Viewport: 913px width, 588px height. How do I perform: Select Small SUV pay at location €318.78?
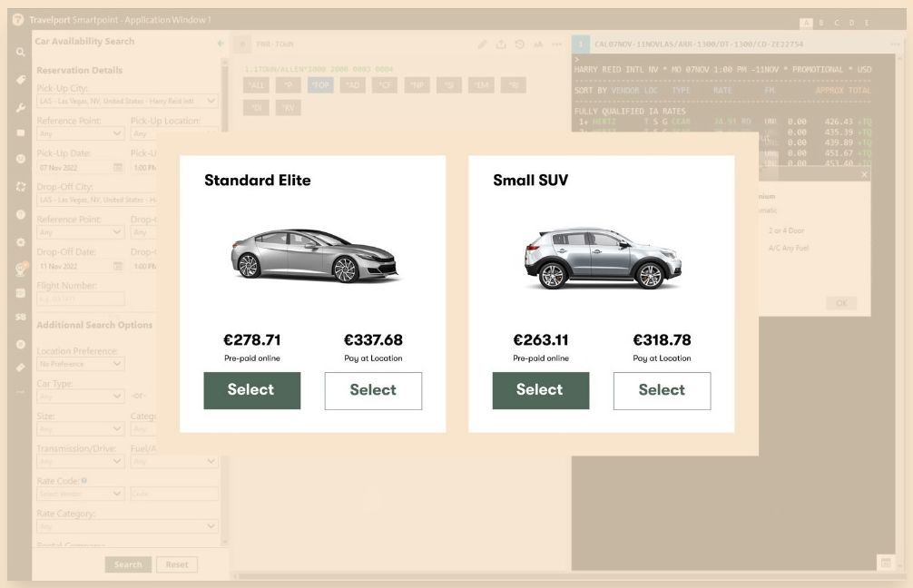click(662, 391)
